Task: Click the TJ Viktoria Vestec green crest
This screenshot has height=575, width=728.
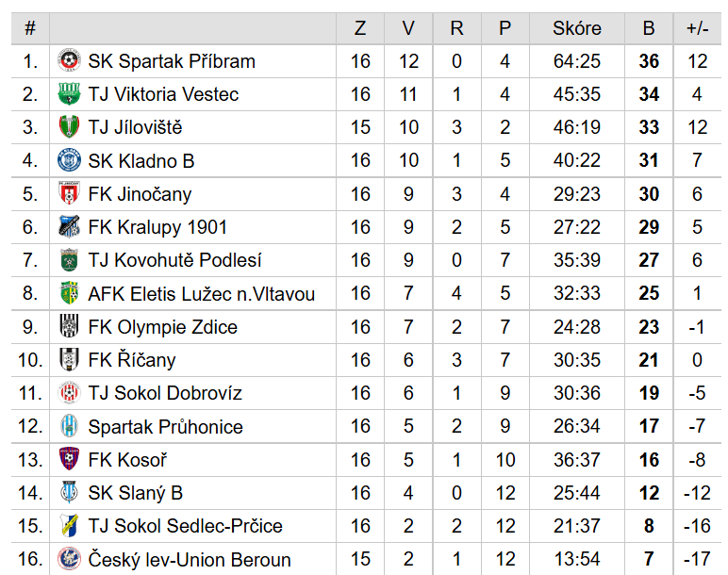Action: click(69, 93)
